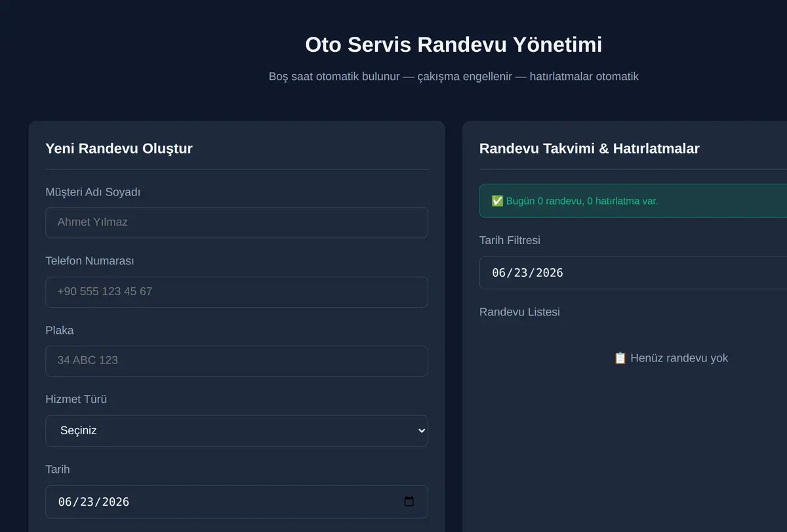This screenshot has width=787, height=532.
Task: Click the Tarih Filtresi date field
Action: (x=633, y=273)
